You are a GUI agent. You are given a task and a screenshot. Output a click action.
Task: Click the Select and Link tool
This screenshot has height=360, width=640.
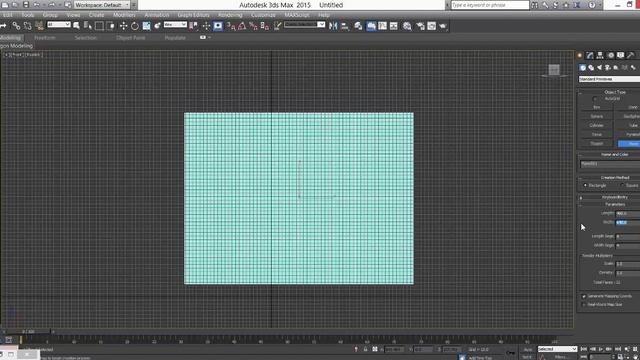click(16, 26)
